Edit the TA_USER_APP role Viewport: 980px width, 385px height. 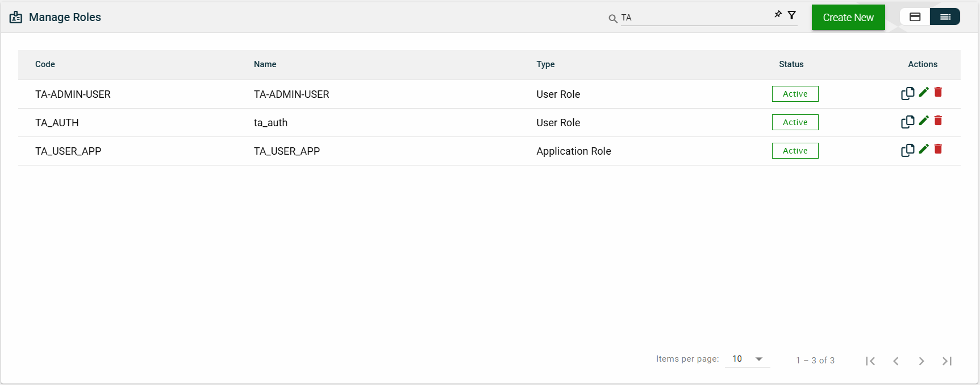tap(924, 149)
